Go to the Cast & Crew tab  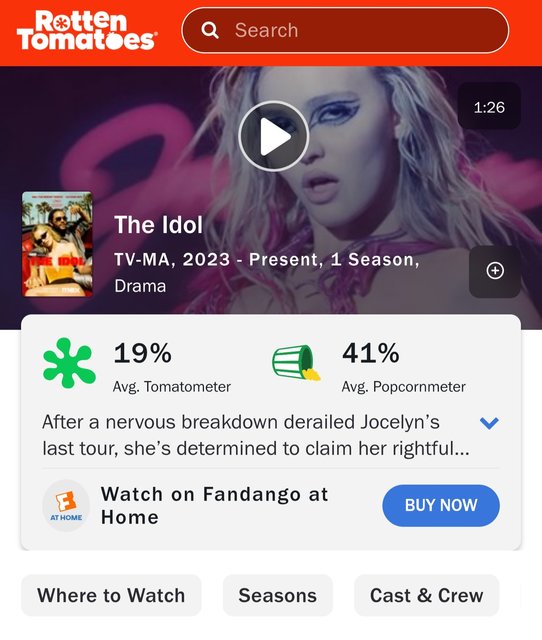(426, 596)
